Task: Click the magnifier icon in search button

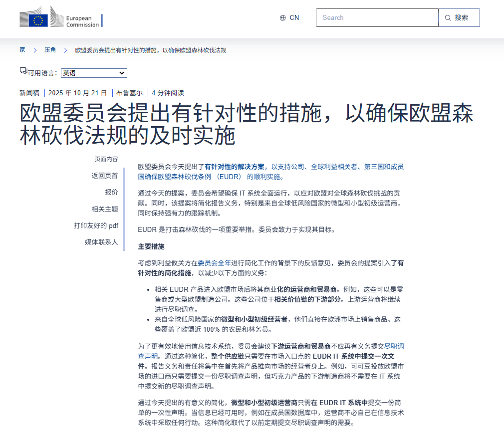Action: (448, 18)
